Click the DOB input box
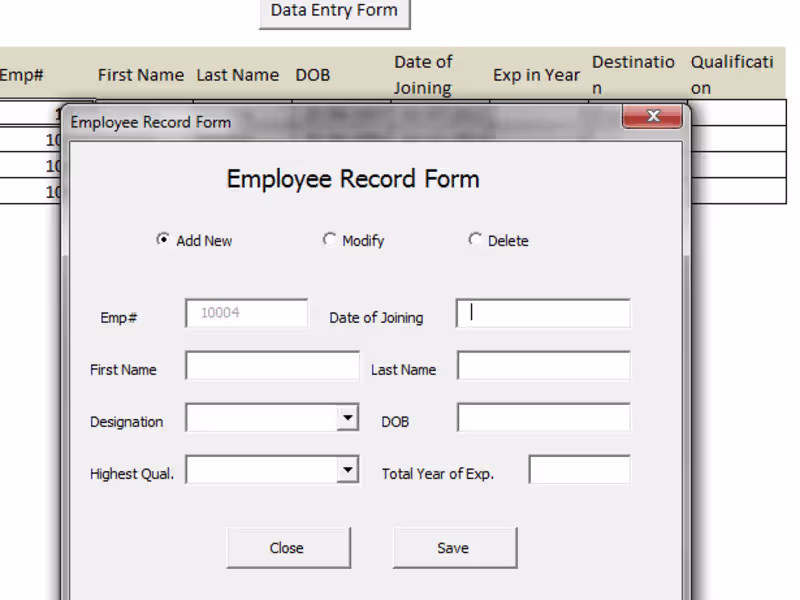 click(x=543, y=417)
